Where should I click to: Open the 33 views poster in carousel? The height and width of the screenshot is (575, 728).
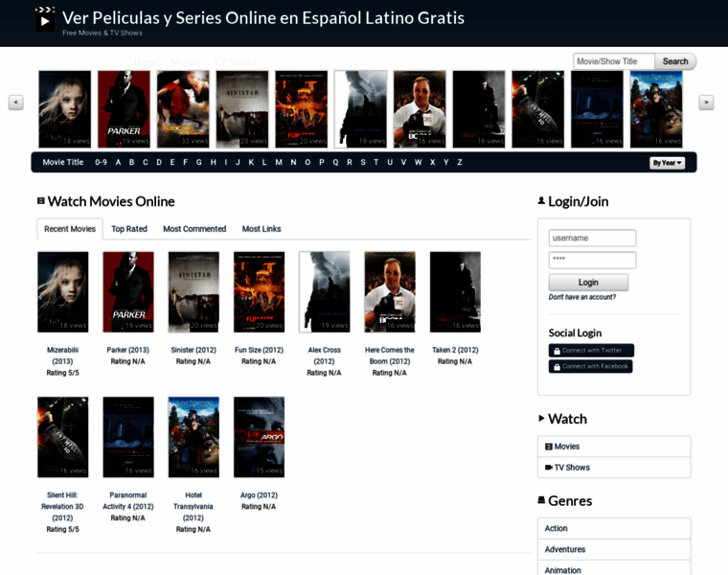pos(183,109)
